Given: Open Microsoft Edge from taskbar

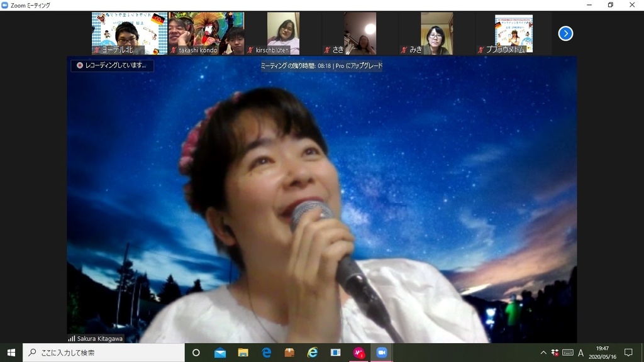Looking at the screenshot, I should [x=266, y=353].
